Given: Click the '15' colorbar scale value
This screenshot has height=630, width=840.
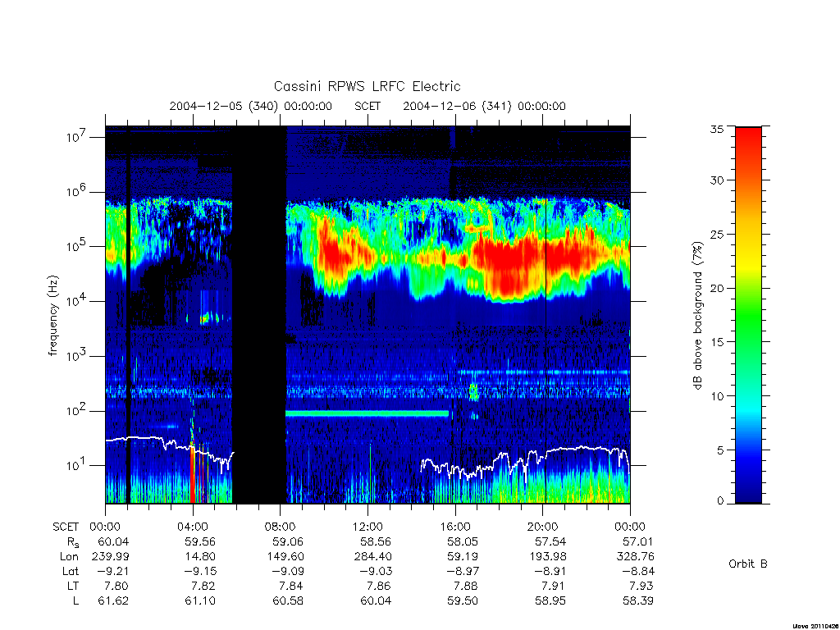Looking at the screenshot, I should click(x=717, y=342).
